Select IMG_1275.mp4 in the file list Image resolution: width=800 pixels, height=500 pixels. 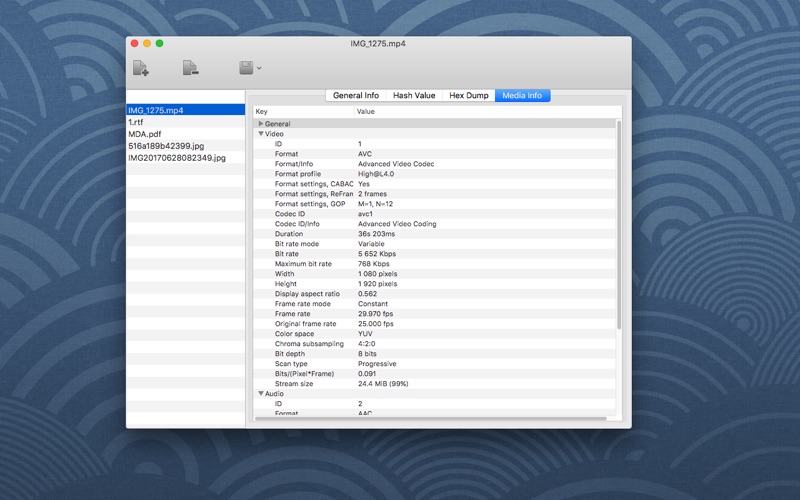[185, 110]
